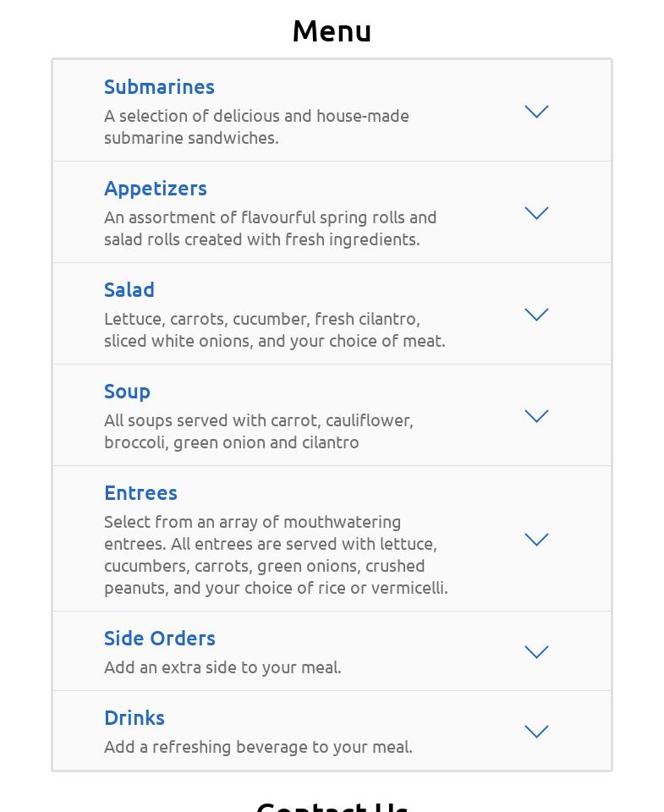Viewport: 664px width, 812px height.
Task: Expand the Entrees chevron arrow
Action: click(x=536, y=540)
